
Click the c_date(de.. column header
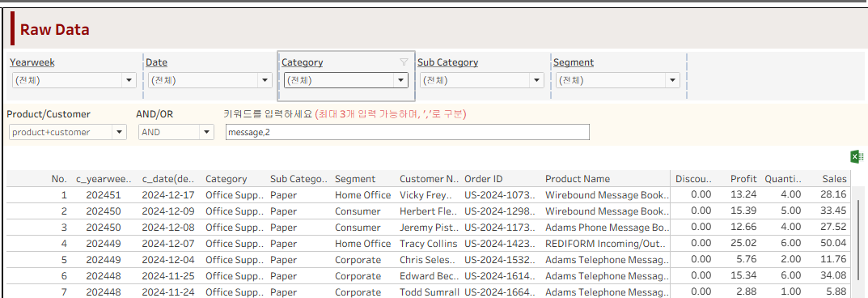pyautogui.click(x=169, y=179)
